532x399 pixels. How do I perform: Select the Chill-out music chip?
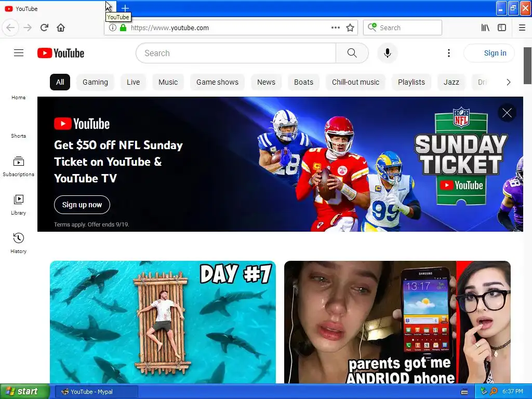click(355, 82)
